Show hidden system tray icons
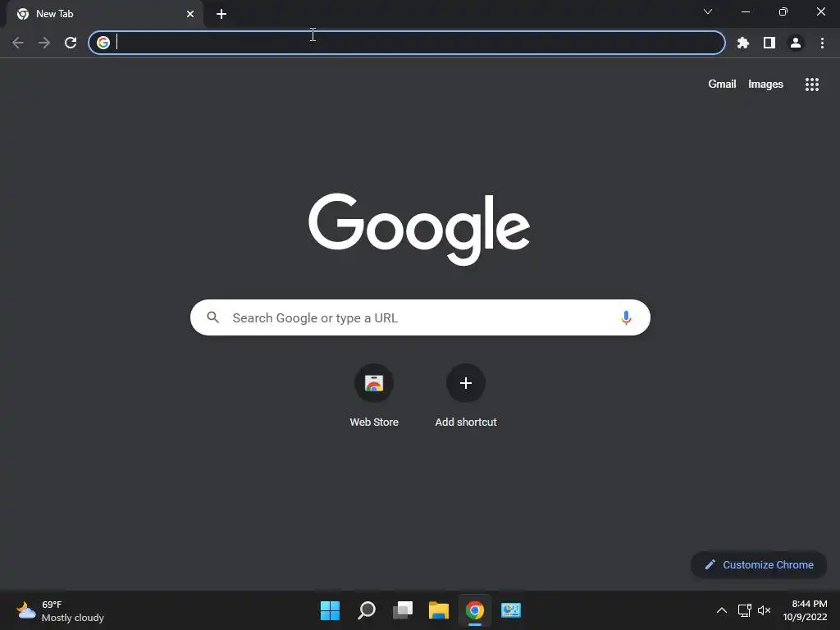The image size is (840, 630). coord(722,610)
